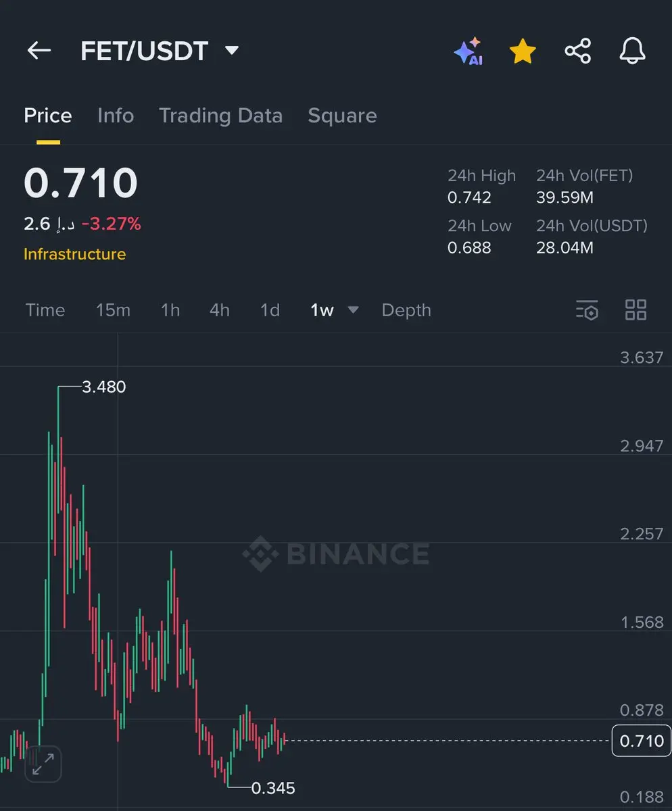Tap the 2.947 price axis label

(642, 446)
